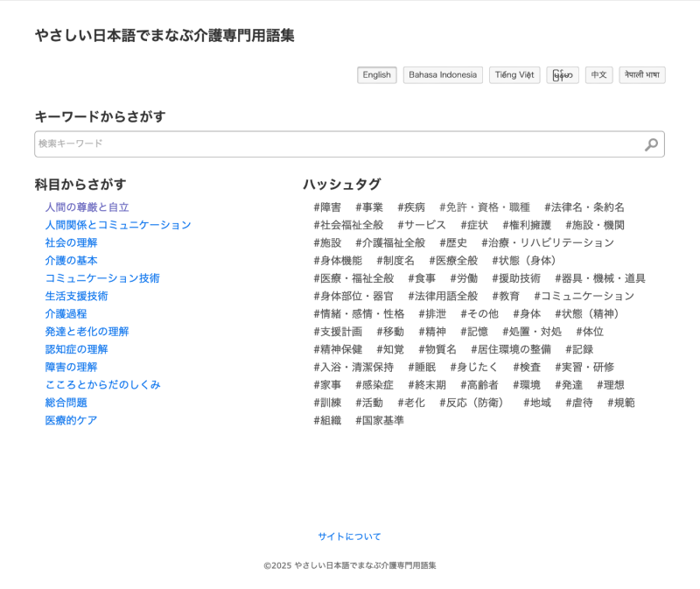Image resolution: width=700 pixels, height=589 pixels.
Task: Select the #治療・リハビリテーション hashtag
Action: click(548, 243)
